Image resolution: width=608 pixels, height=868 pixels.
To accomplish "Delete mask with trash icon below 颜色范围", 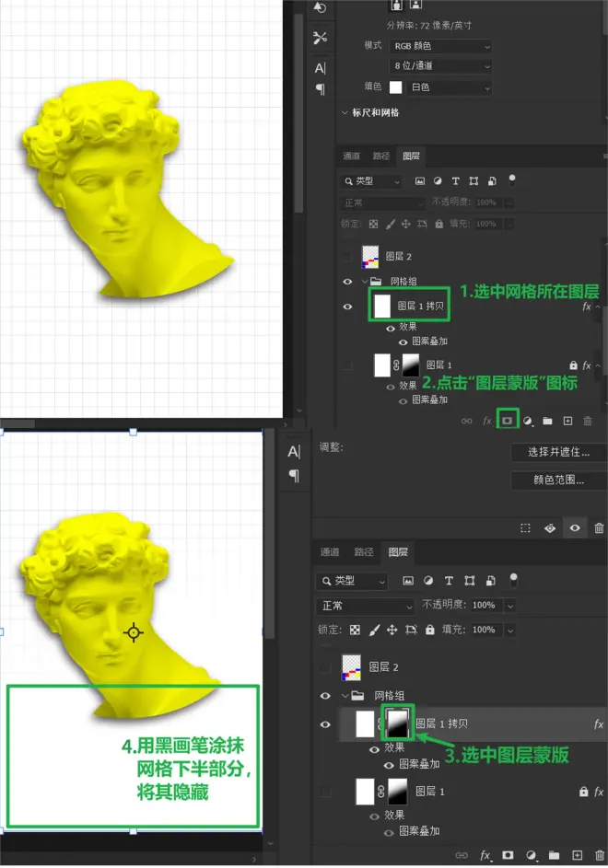I will [x=599, y=528].
